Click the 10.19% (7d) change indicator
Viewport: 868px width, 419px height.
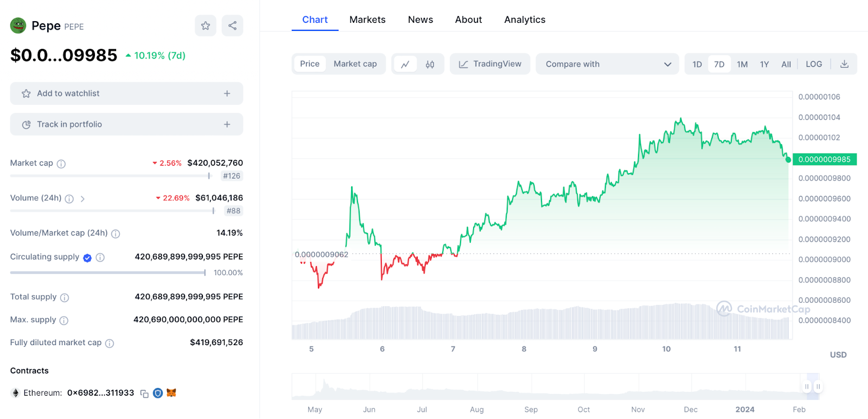pyautogui.click(x=156, y=55)
